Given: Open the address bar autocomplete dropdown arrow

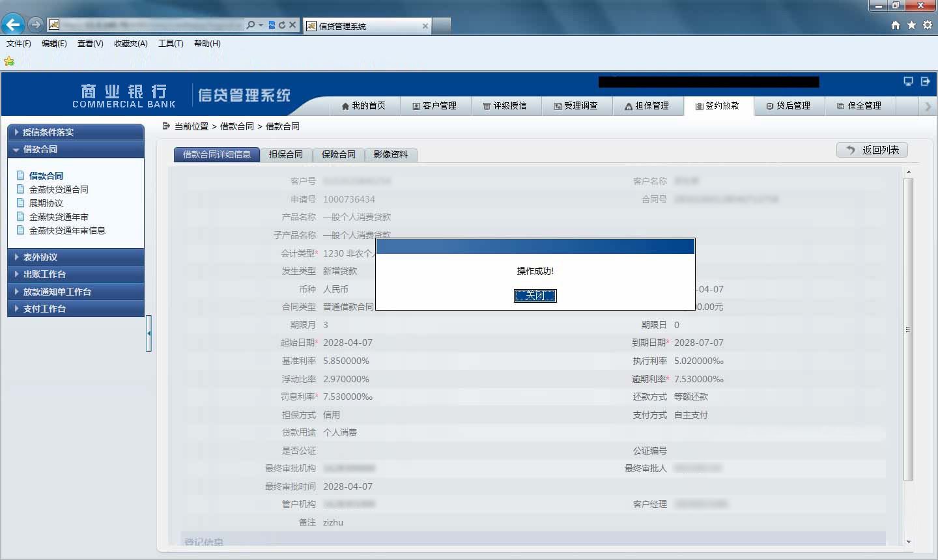Looking at the screenshot, I should tap(261, 25).
